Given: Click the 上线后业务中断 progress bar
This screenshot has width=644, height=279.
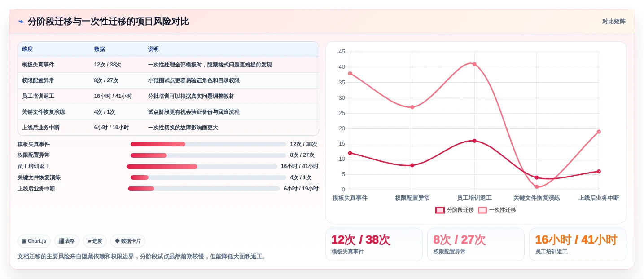Looking at the screenshot, I should coord(204,189).
